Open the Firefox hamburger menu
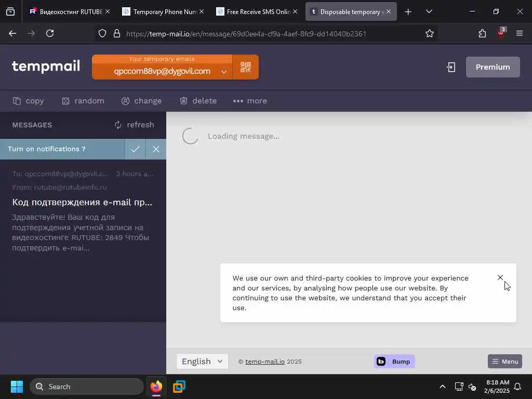Image resolution: width=532 pixels, height=399 pixels. click(520, 33)
